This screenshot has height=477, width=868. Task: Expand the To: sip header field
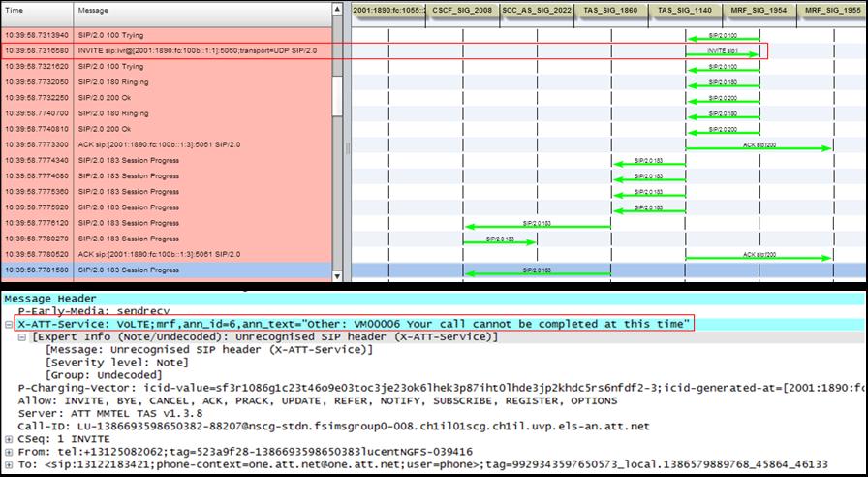(x=9, y=463)
